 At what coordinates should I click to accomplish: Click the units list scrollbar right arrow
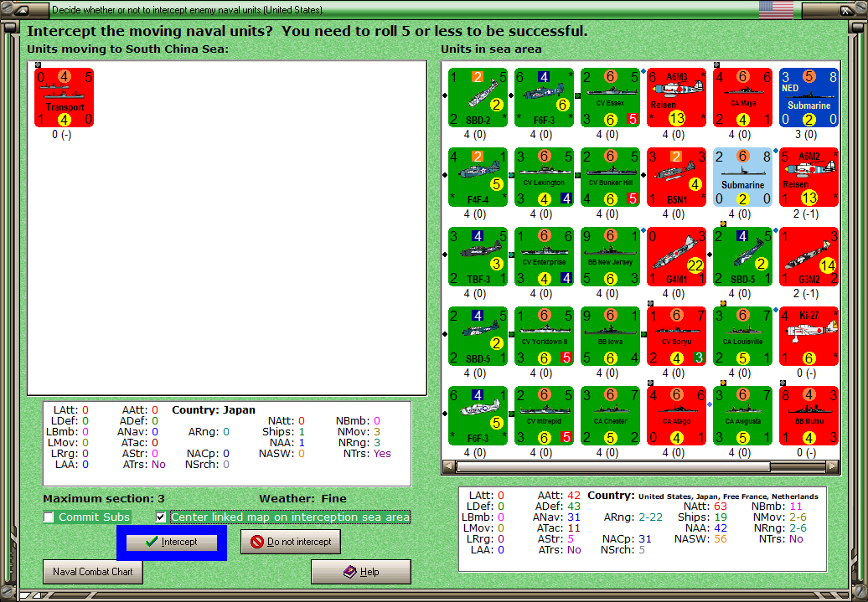(x=833, y=466)
